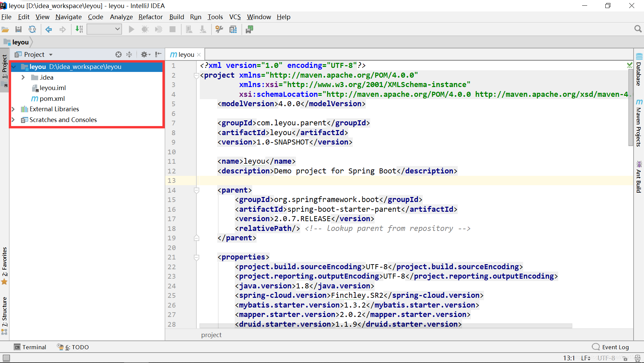
Task: Toggle the Ant Build tool window
Action: tap(639, 177)
